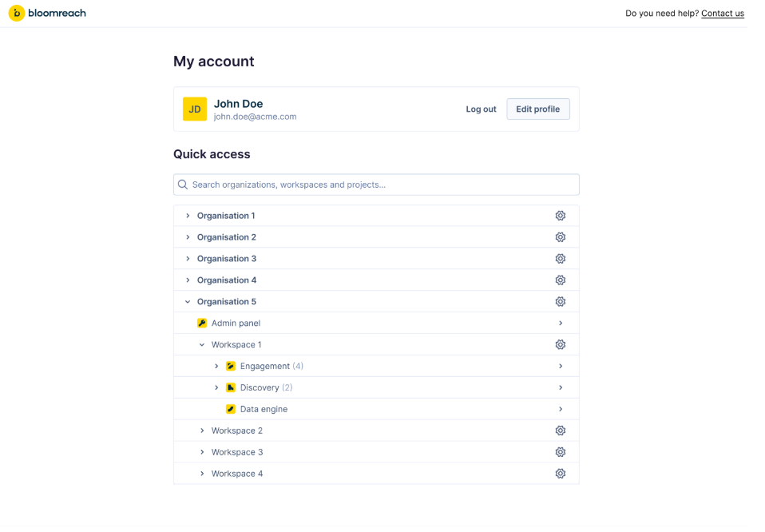Click the Organisation 4 label
Image resolution: width=765 pixels, height=532 pixels.
click(x=226, y=280)
